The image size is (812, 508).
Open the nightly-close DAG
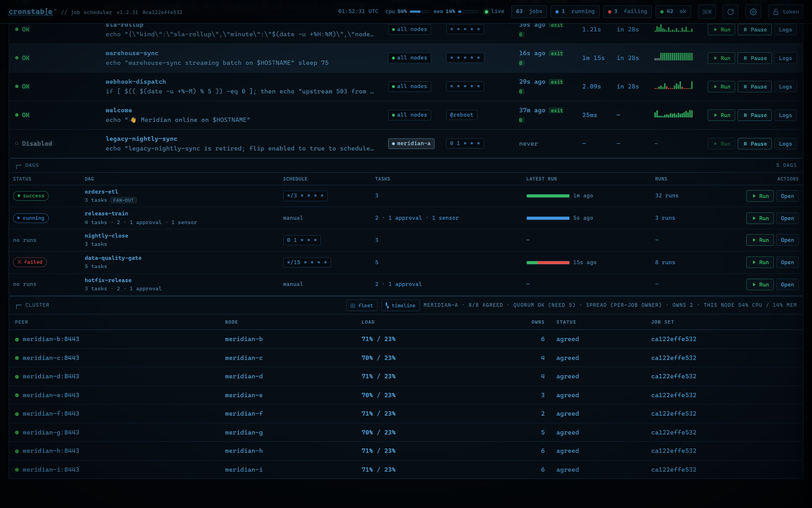point(787,240)
